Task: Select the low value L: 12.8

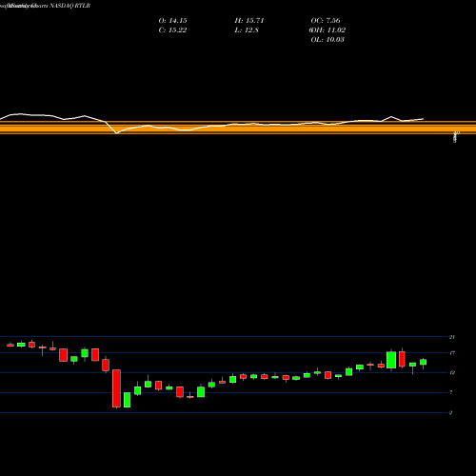Action: pyautogui.click(x=247, y=30)
